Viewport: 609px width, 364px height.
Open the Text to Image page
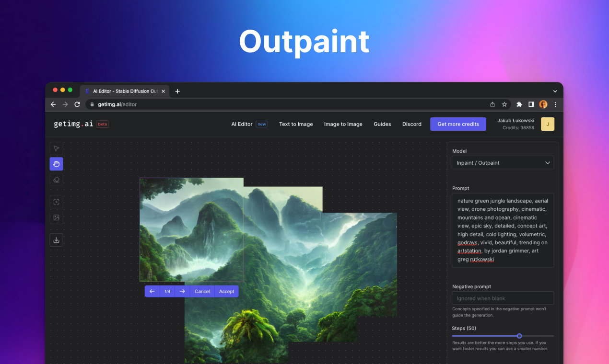click(296, 124)
